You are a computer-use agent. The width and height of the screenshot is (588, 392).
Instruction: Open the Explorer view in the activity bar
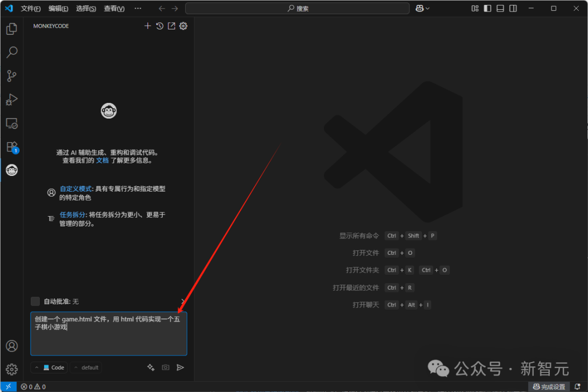pyautogui.click(x=11, y=28)
